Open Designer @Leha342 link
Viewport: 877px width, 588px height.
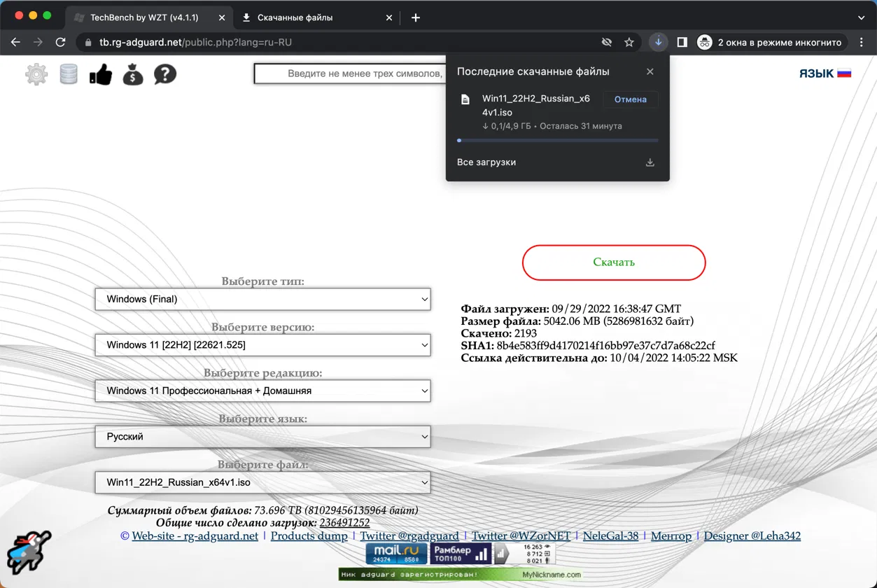point(752,536)
